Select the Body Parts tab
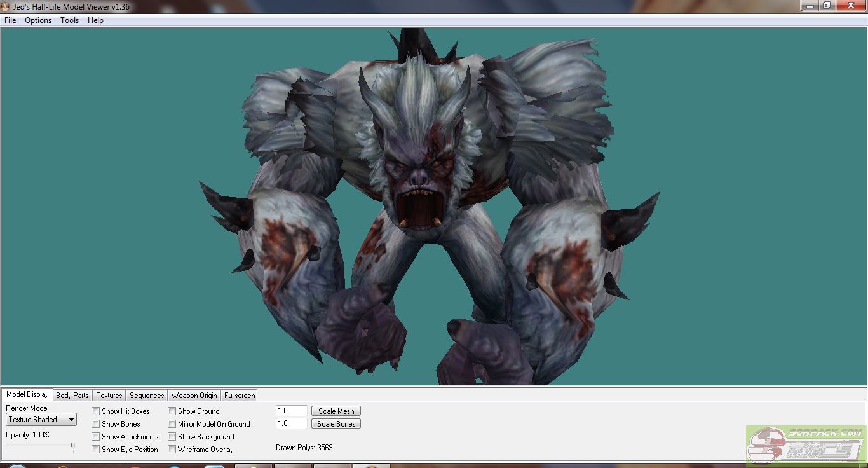 72,396
